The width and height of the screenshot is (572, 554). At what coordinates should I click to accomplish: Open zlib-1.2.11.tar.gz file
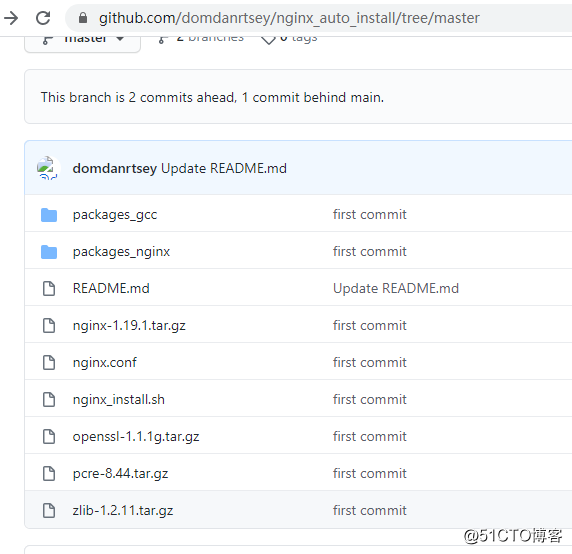(x=123, y=511)
